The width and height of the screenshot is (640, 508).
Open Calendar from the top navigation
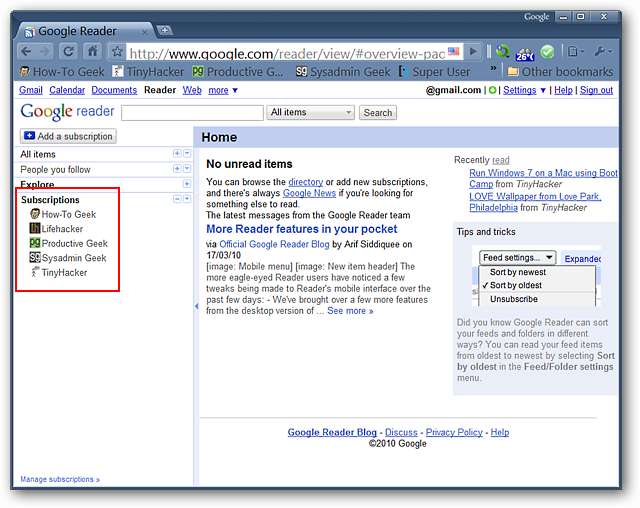[x=67, y=90]
